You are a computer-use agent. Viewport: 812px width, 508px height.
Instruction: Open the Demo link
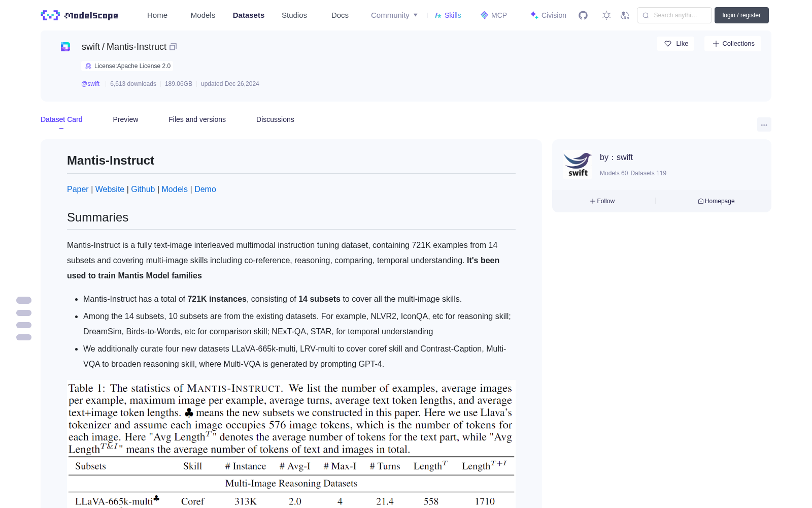click(x=205, y=189)
